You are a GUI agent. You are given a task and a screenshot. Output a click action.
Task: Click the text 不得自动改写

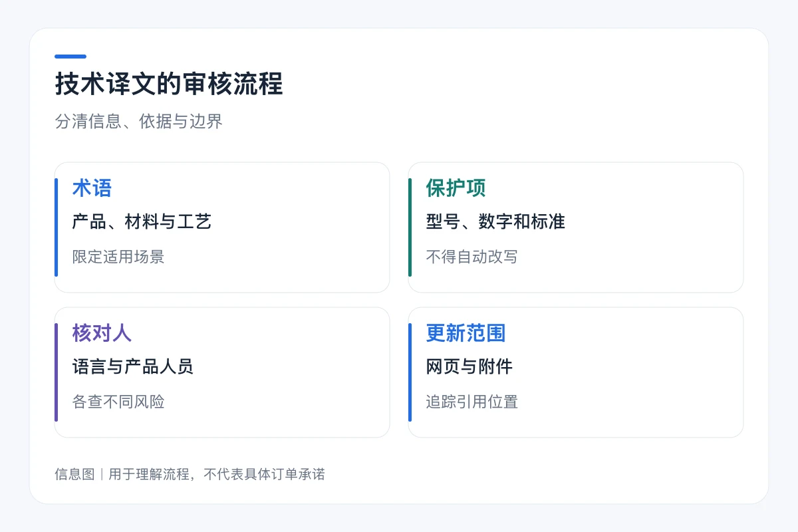472,257
